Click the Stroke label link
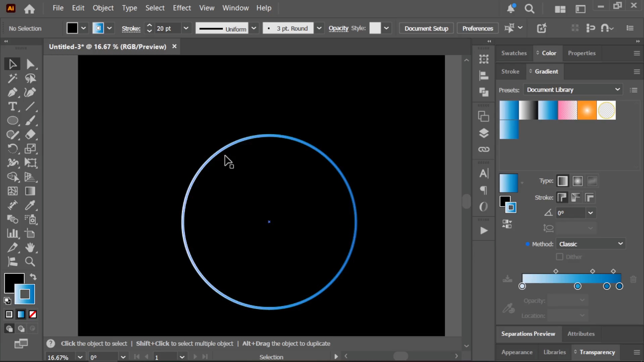 coord(131,29)
